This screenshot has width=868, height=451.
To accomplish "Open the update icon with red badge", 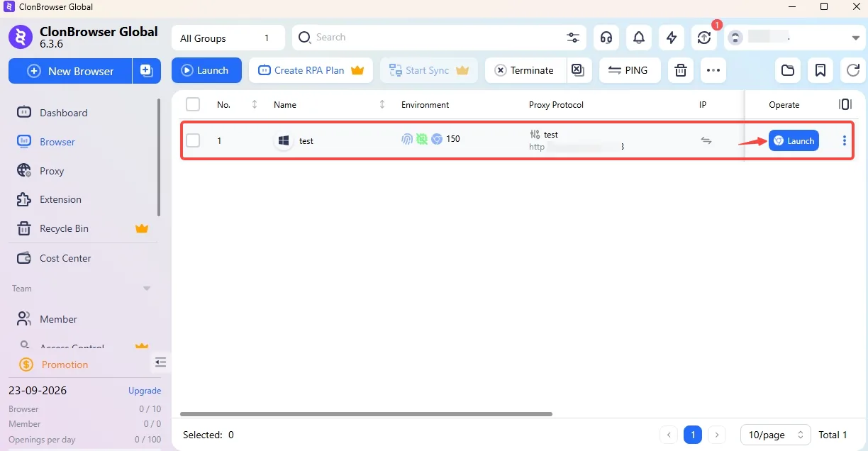I will pyautogui.click(x=704, y=38).
